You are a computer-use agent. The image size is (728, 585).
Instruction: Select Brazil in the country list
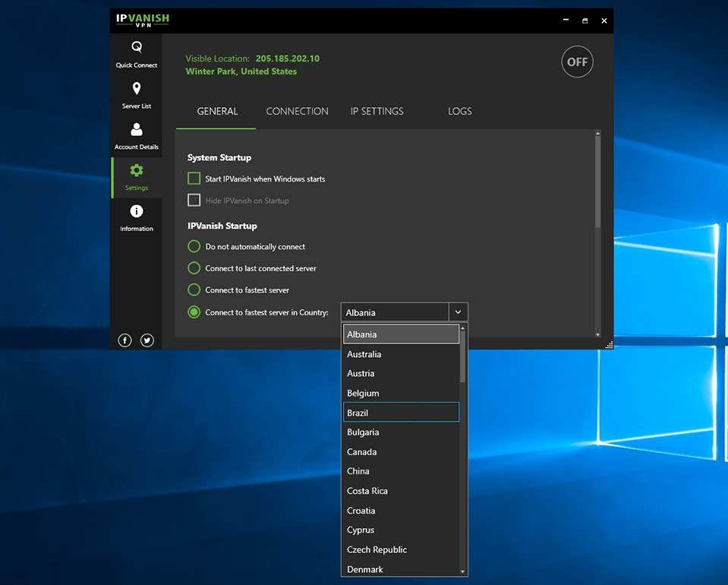tap(401, 413)
